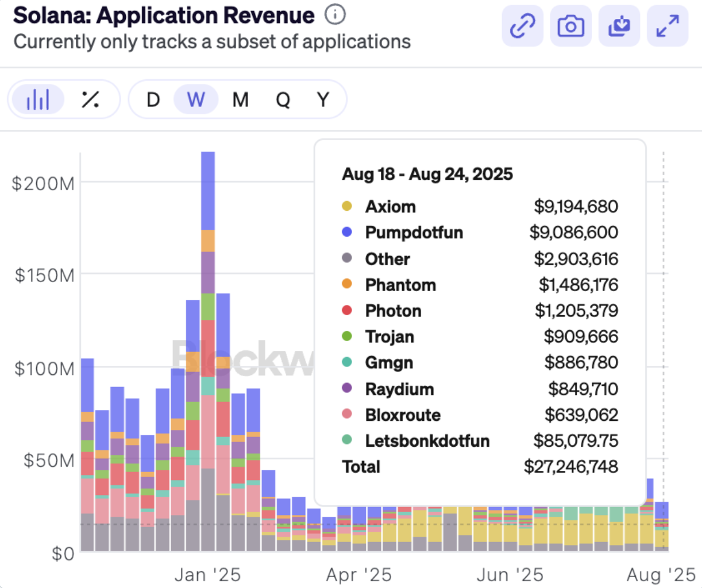Click the Phantom value $1,486,176
This screenshot has width=702, height=588.
tap(578, 285)
